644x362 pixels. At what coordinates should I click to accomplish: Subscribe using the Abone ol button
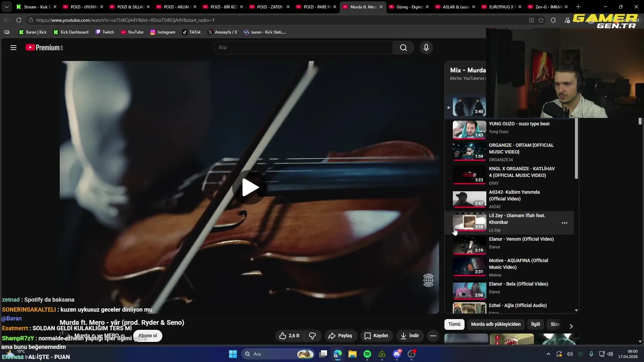147,336
